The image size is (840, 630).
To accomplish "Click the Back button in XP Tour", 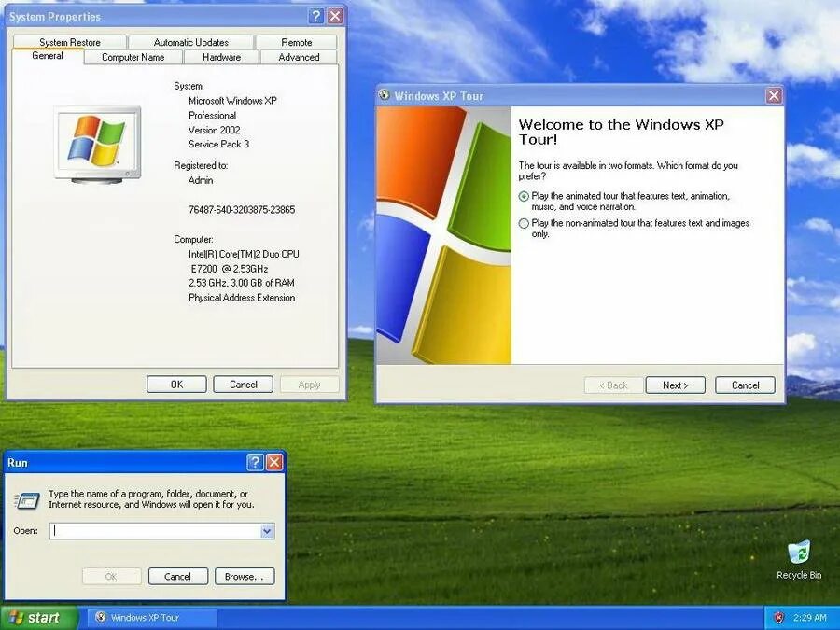I will [613, 385].
